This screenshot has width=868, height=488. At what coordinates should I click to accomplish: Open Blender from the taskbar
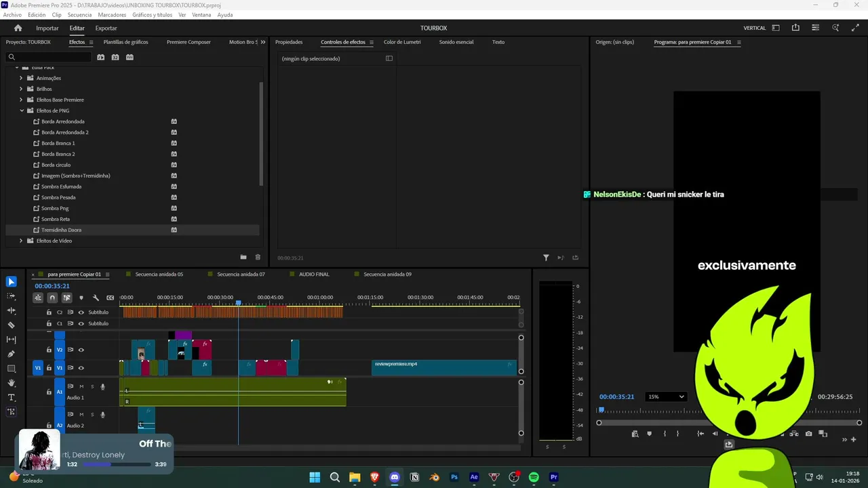click(435, 477)
